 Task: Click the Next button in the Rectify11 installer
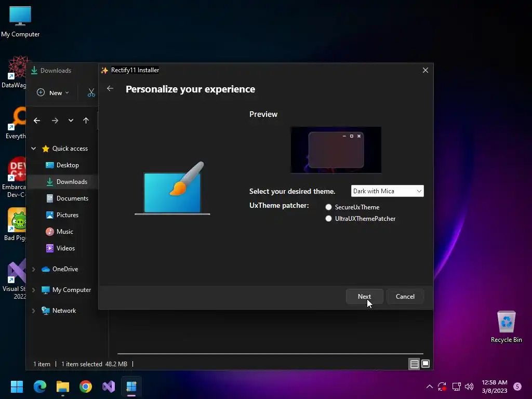point(364,297)
